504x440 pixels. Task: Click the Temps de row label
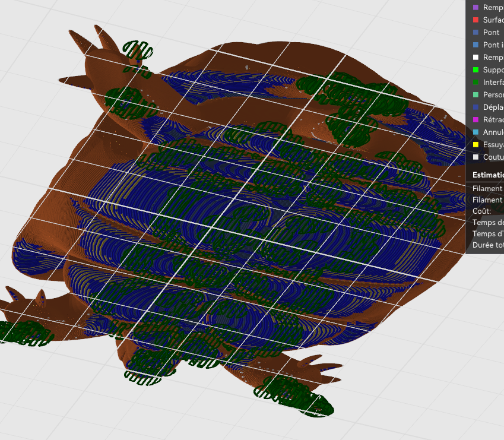(488, 223)
